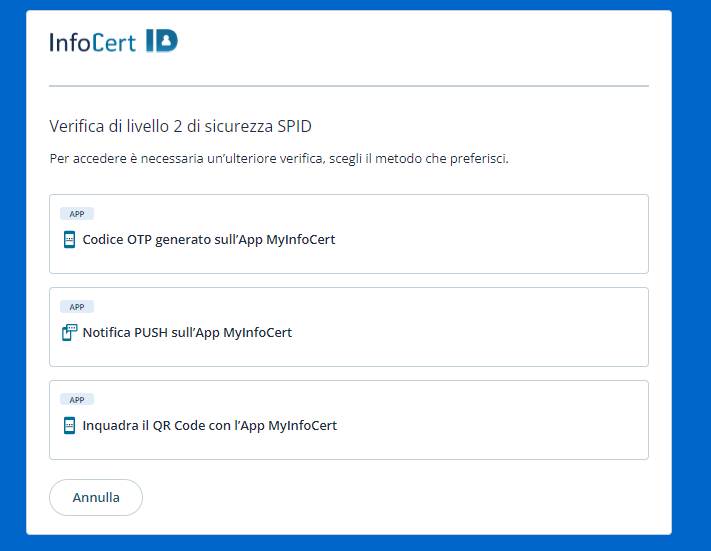Click the phone icon beside Inquadra il QR Code
Viewport: 711px width, 551px height.
pos(69,425)
